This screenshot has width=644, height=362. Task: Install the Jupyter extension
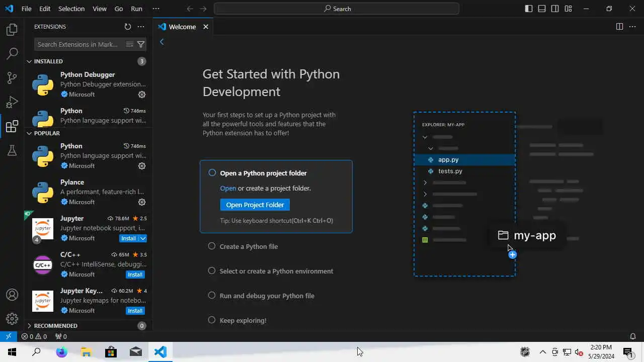coord(129,238)
